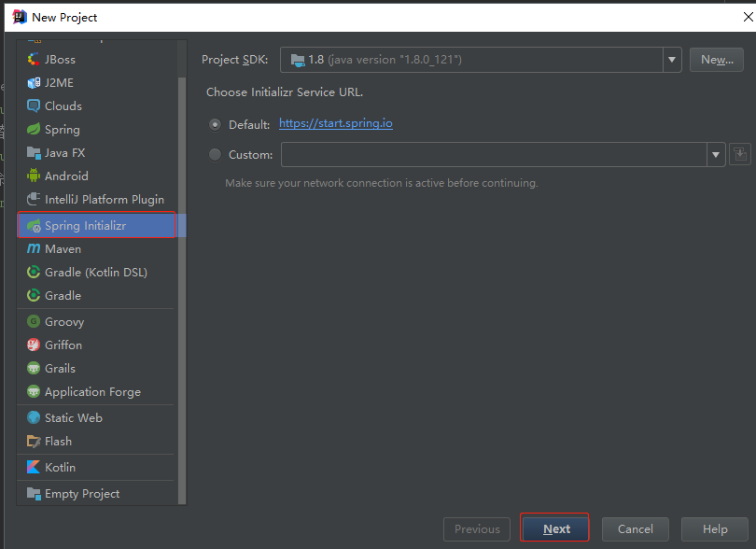Select the IntelliJ Platform Plugin icon
This screenshot has height=549, width=756.
[x=34, y=199]
